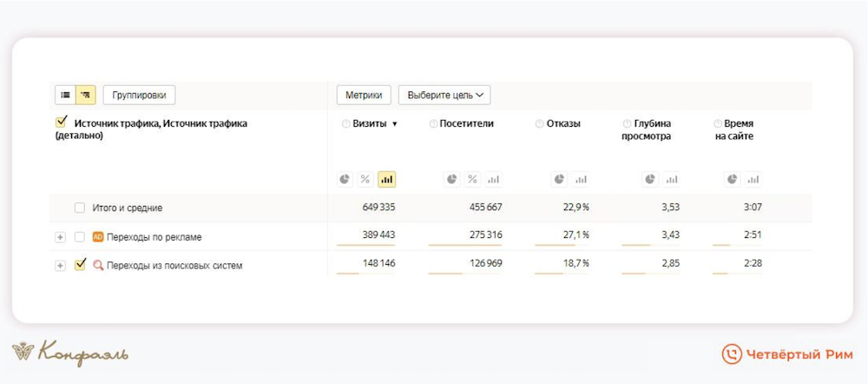Screen dimensions: 868x384
Task: Expand the Переходы из поисковых систем row
Action: tap(60, 265)
